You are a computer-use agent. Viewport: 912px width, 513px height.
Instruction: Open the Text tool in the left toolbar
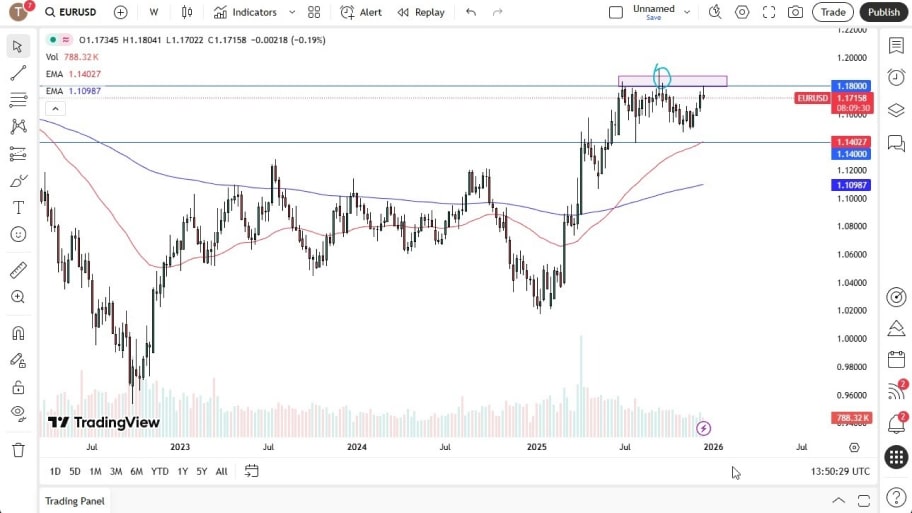pos(18,207)
